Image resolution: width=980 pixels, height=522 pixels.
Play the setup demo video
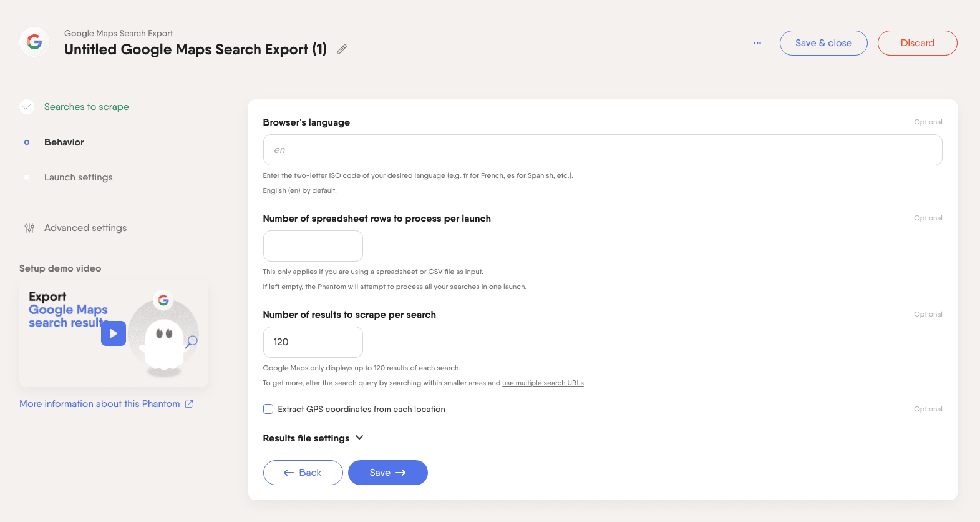pos(114,333)
